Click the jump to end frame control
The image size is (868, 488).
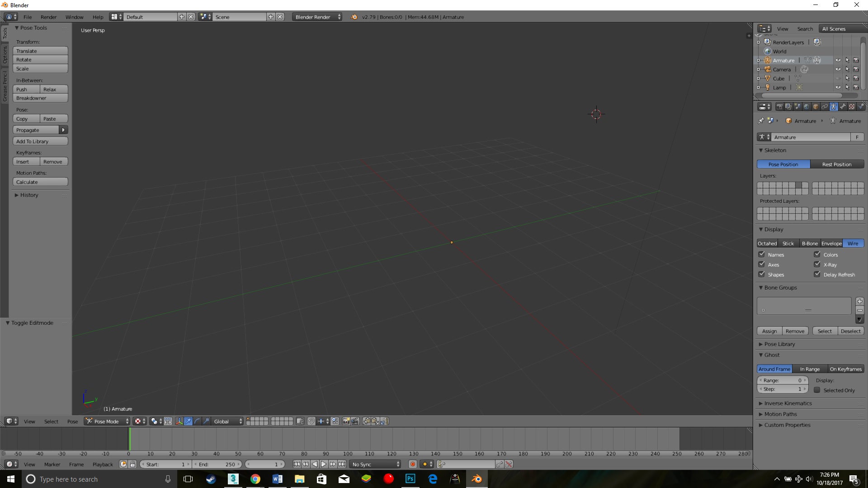tap(342, 464)
